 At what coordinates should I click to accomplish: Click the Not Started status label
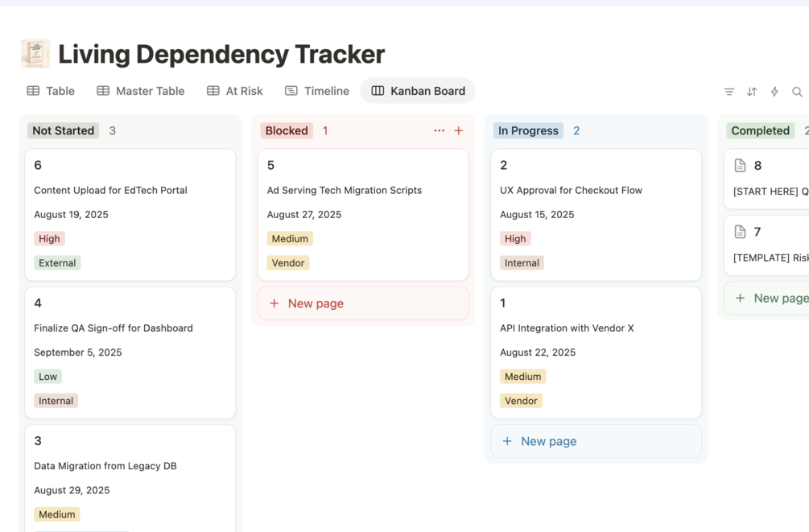pos(64,130)
